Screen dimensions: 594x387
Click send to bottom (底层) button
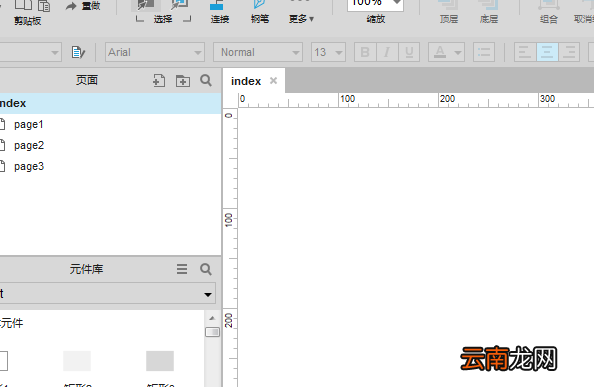(489, 12)
